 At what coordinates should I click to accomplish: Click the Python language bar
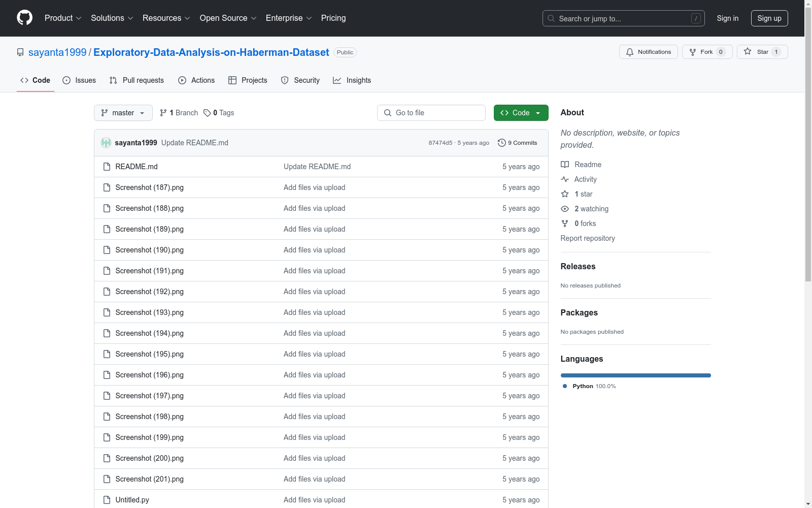pyautogui.click(x=636, y=375)
